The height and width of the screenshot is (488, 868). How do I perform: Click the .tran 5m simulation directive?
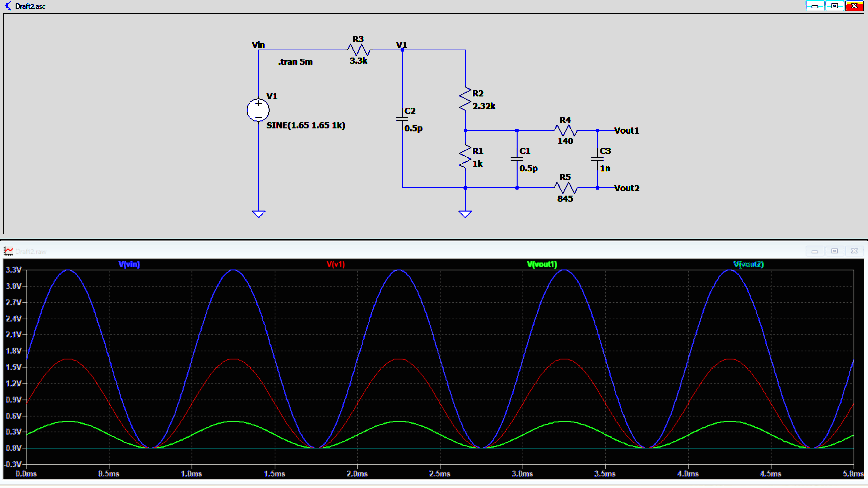(x=295, y=62)
